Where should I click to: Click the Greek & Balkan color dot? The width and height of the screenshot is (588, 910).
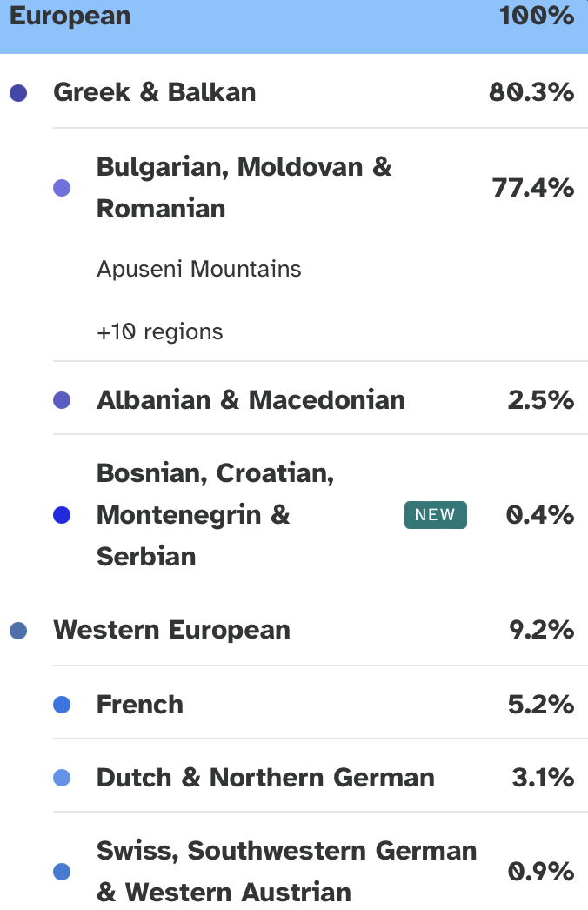[18, 93]
